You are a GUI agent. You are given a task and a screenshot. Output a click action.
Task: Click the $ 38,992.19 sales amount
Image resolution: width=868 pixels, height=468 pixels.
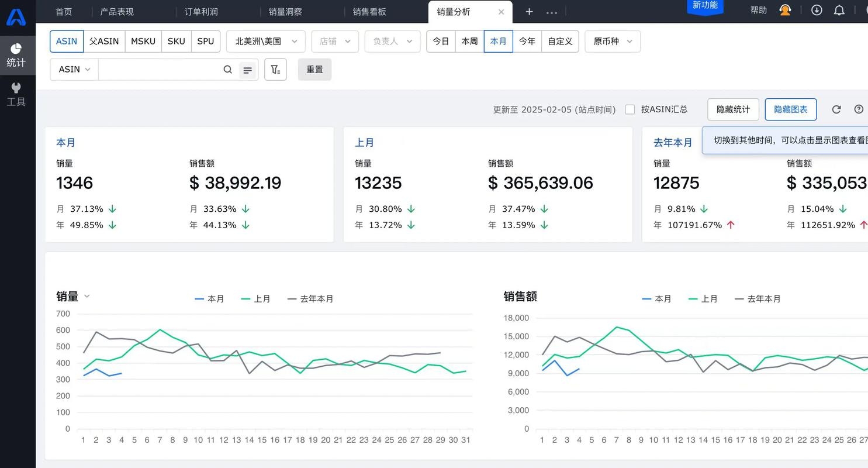(x=235, y=183)
